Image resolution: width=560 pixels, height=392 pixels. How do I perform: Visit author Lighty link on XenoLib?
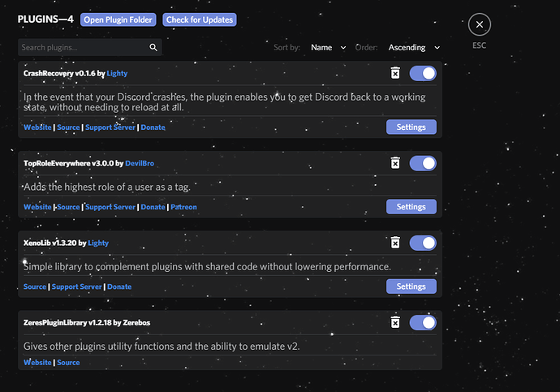tap(98, 243)
